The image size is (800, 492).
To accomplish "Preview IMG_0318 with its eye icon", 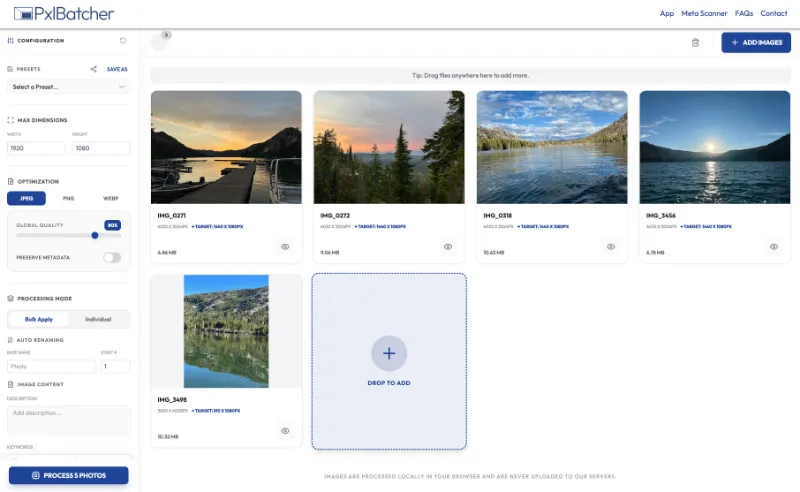I will pyautogui.click(x=611, y=247).
